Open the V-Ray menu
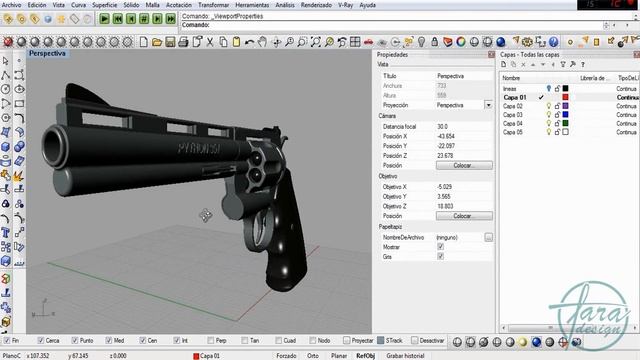 pyautogui.click(x=345, y=5)
